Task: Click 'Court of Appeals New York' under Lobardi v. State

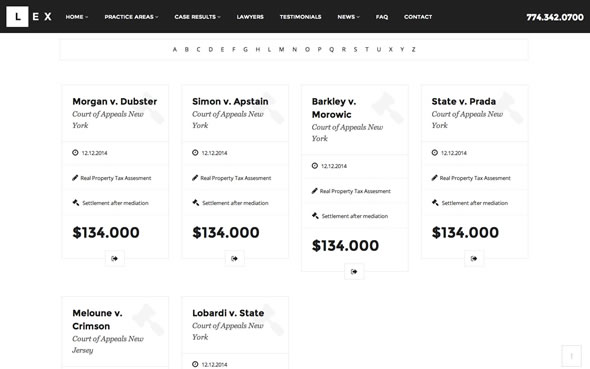Action: (x=228, y=331)
